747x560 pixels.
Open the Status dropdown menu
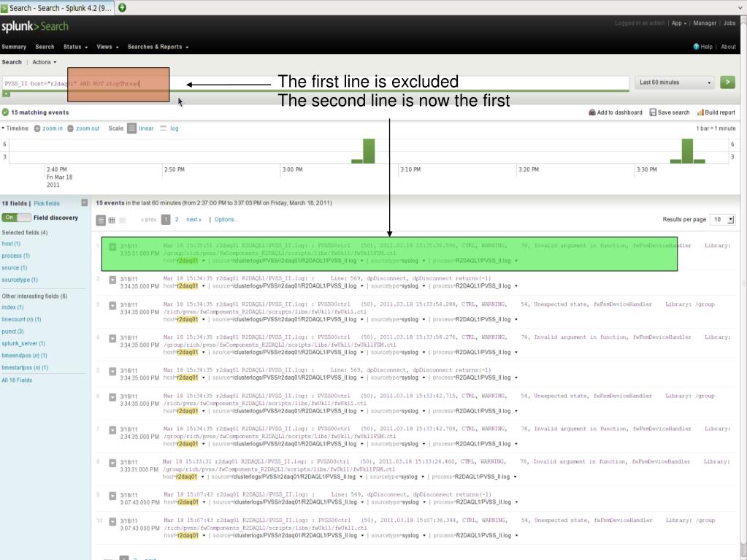[x=75, y=47]
